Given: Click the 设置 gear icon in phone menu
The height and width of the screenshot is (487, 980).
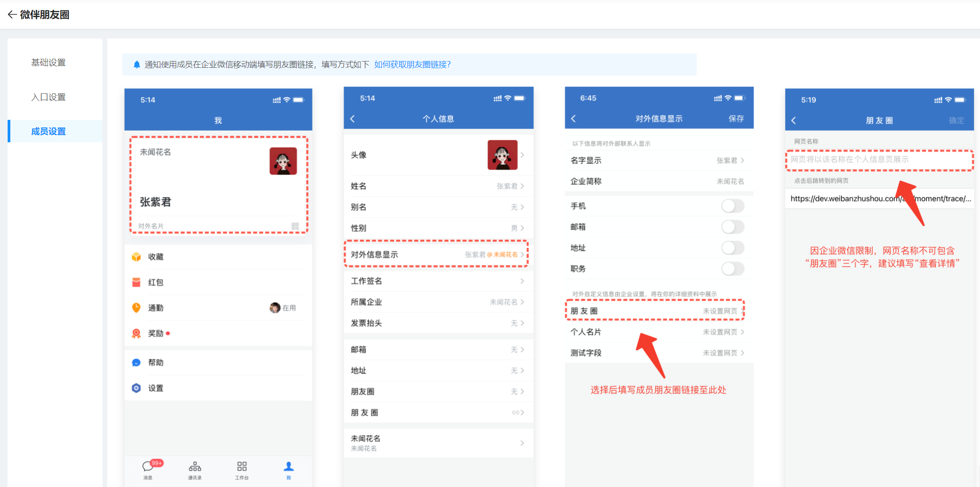Looking at the screenshot, I should 136,388.
